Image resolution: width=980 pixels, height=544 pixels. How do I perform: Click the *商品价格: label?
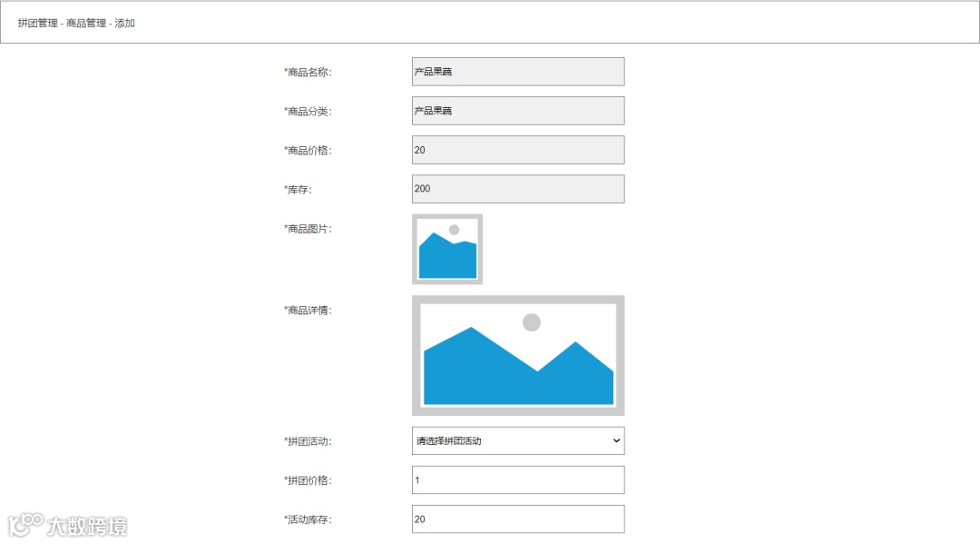pos(309,150)
